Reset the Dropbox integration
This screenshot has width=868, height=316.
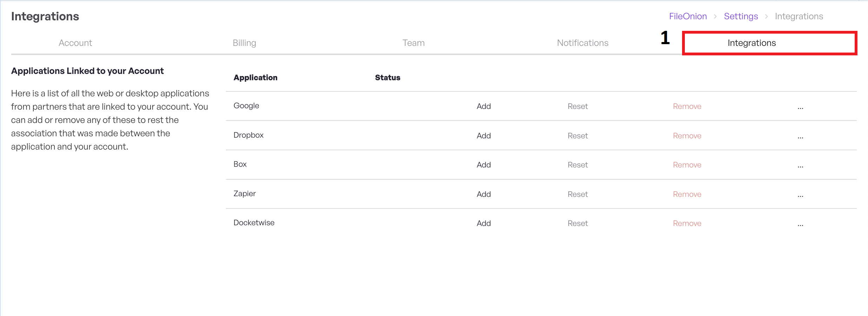(577, 136)
